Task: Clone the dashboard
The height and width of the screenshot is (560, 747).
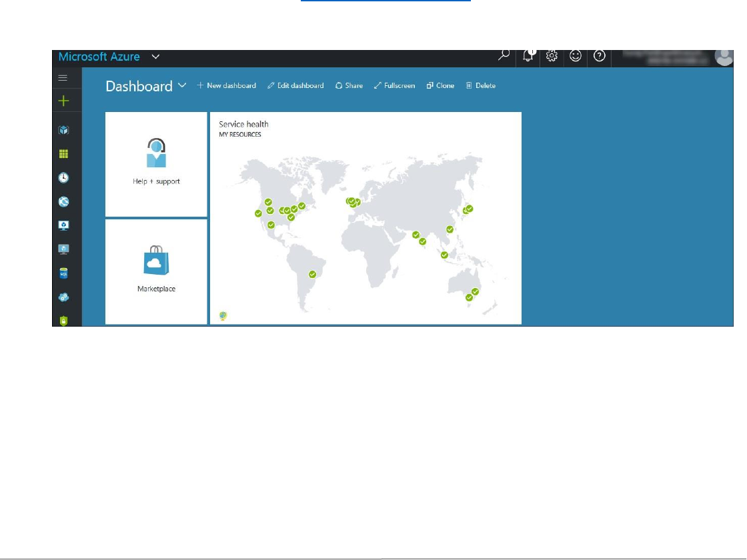Action: [x=440, y=86]
